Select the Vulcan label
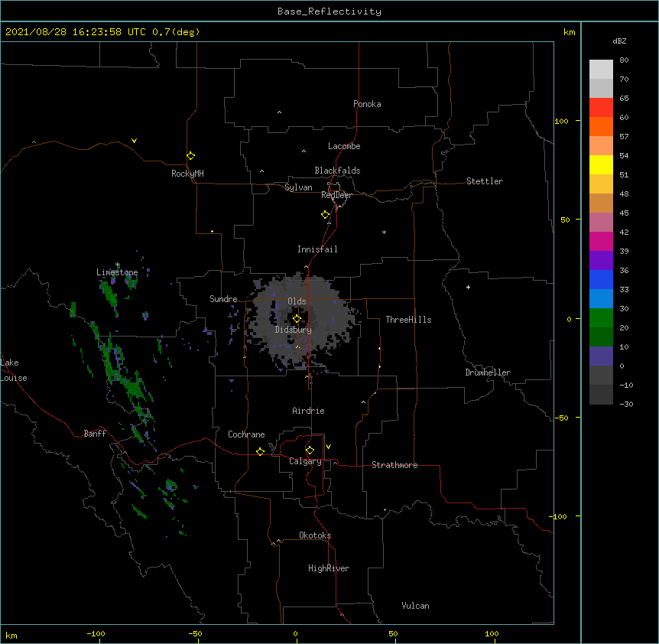The image size is (659, 644). (x=415, y=606)
